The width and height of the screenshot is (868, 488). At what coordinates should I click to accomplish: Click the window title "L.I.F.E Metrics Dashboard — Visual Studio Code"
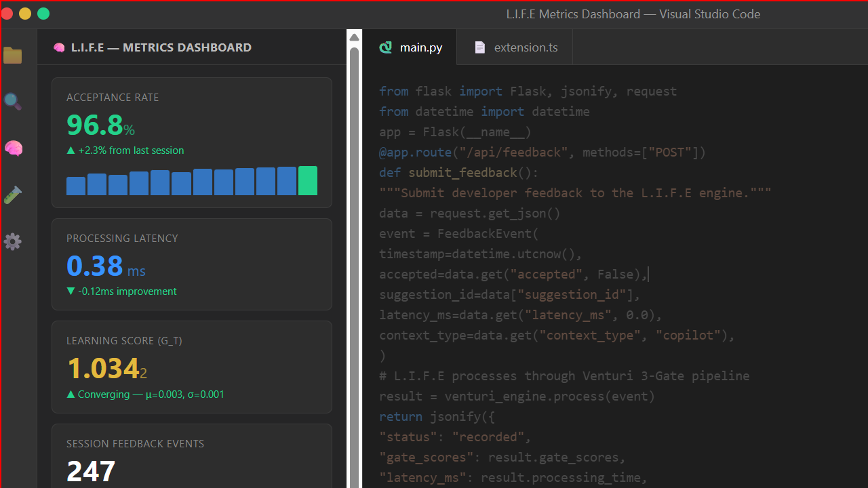(633, 14)
